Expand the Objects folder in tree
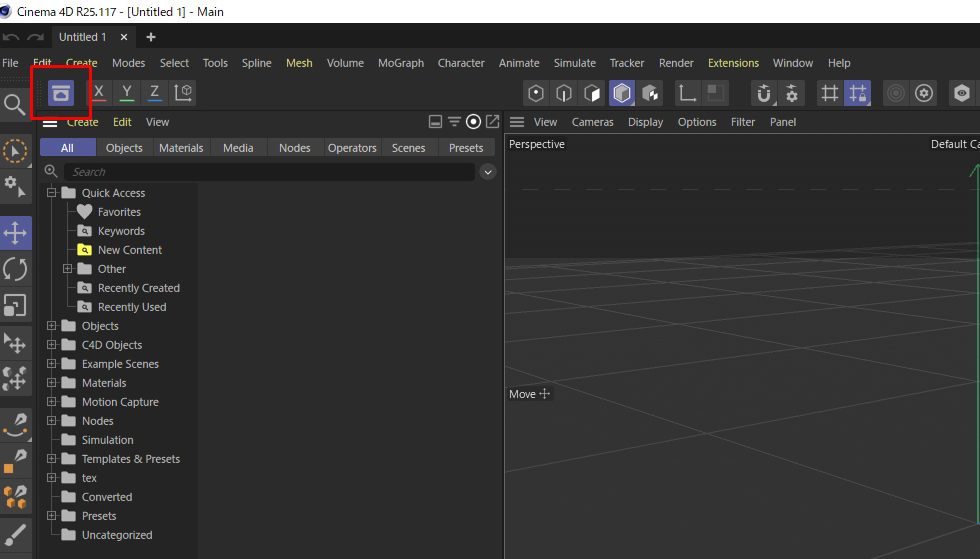980x559 pixels. point(52,325)
